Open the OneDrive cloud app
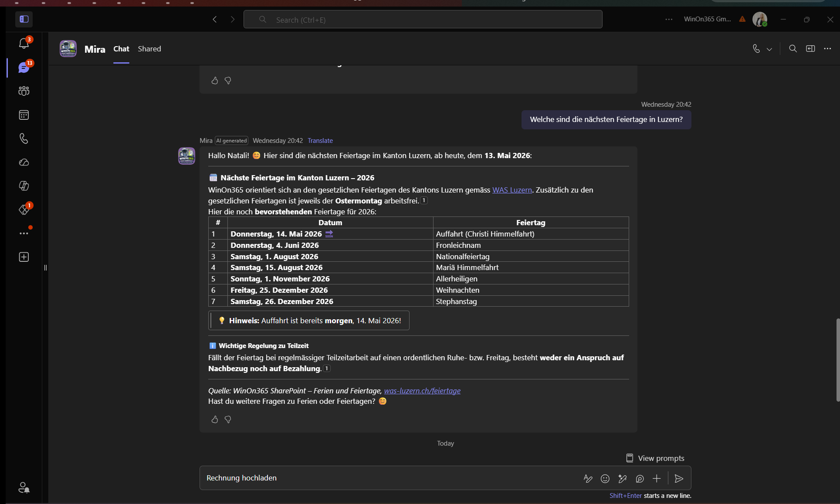The image size is (840, 504). (x=24, y=162)
